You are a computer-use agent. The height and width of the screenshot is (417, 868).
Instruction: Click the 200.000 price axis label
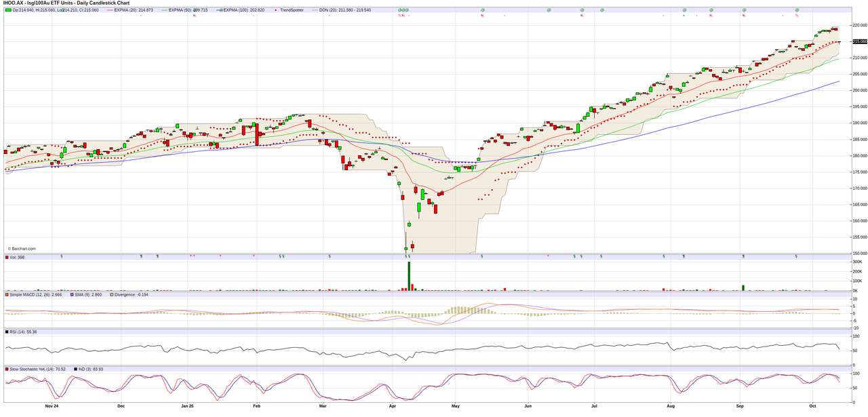pos(859,90)
